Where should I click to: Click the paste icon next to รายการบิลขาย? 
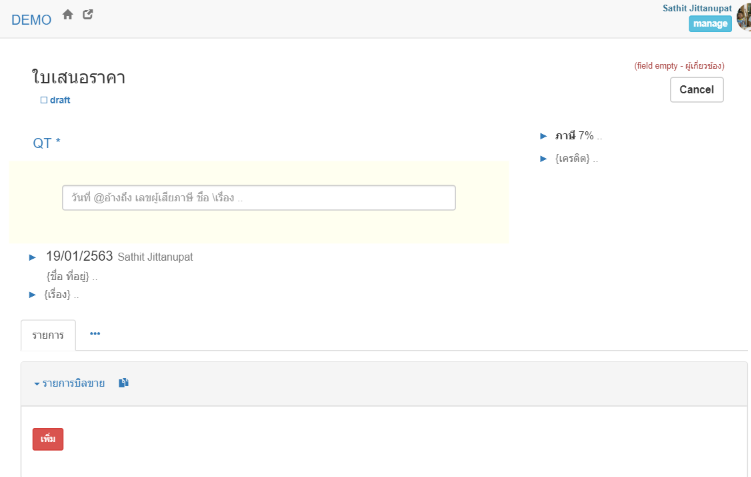click(124, 383)
